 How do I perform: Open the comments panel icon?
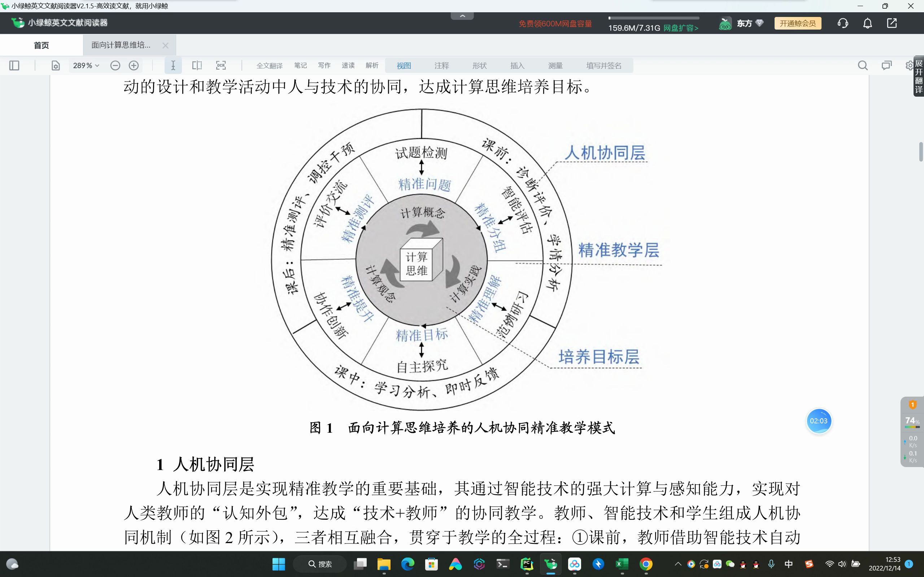886,66
